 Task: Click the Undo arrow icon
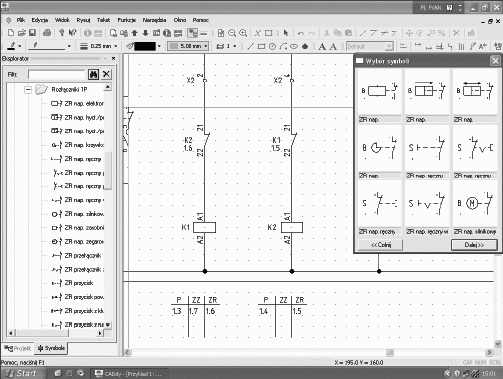(x=301, y=33)
